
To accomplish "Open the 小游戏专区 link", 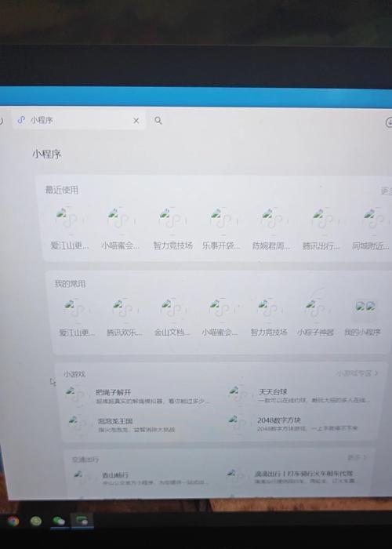I will (357, 373).
